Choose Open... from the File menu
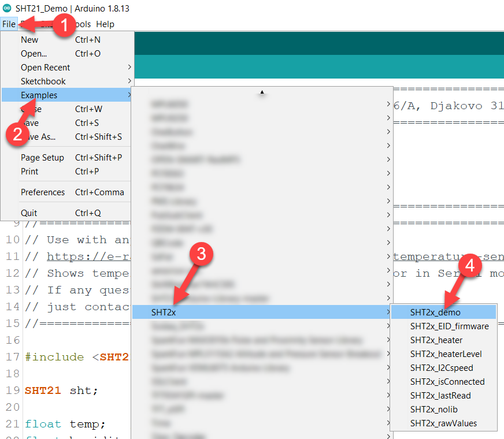 (x=67, y=54)
